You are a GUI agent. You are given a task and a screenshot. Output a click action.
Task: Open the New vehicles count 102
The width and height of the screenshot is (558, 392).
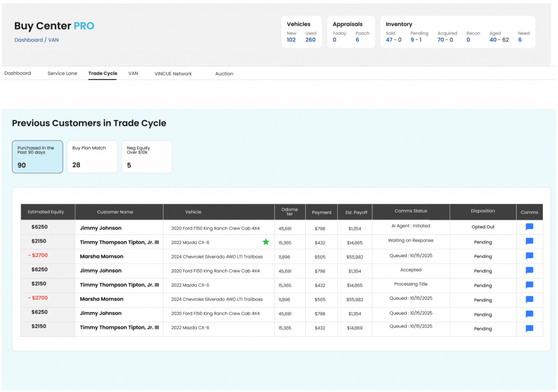pos(291,40)
